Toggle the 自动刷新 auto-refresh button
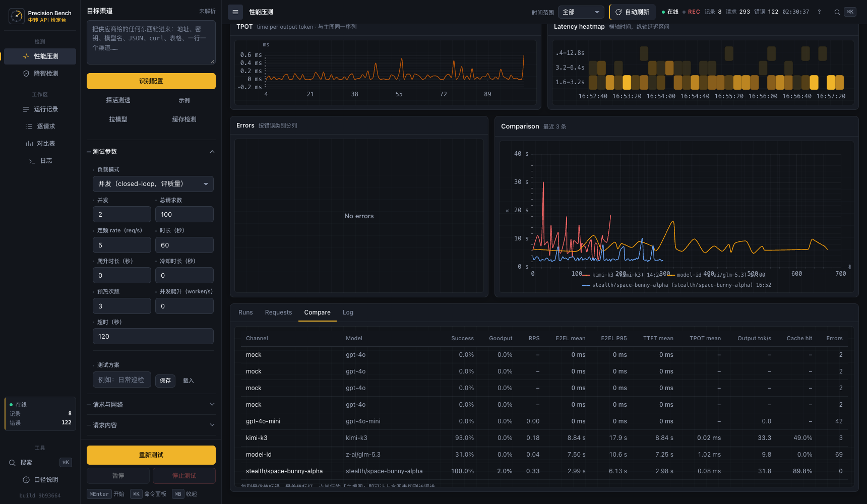Screen dimensions: 867x504 pos(632,12)
